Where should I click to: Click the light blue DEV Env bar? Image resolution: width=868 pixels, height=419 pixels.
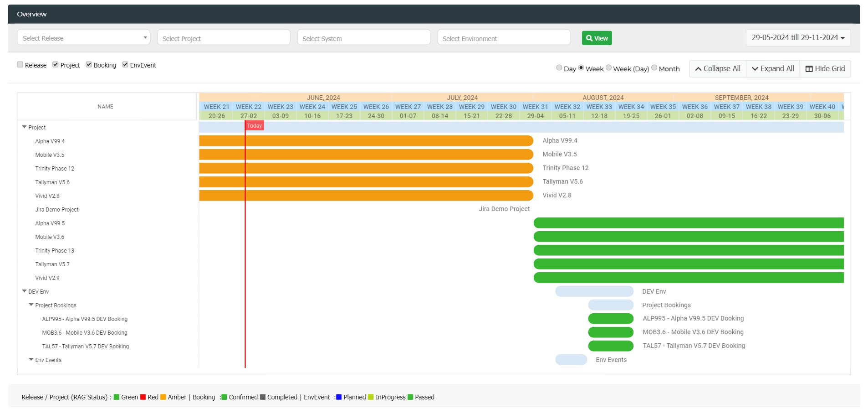pyautogui.click(x=594, y=291)
